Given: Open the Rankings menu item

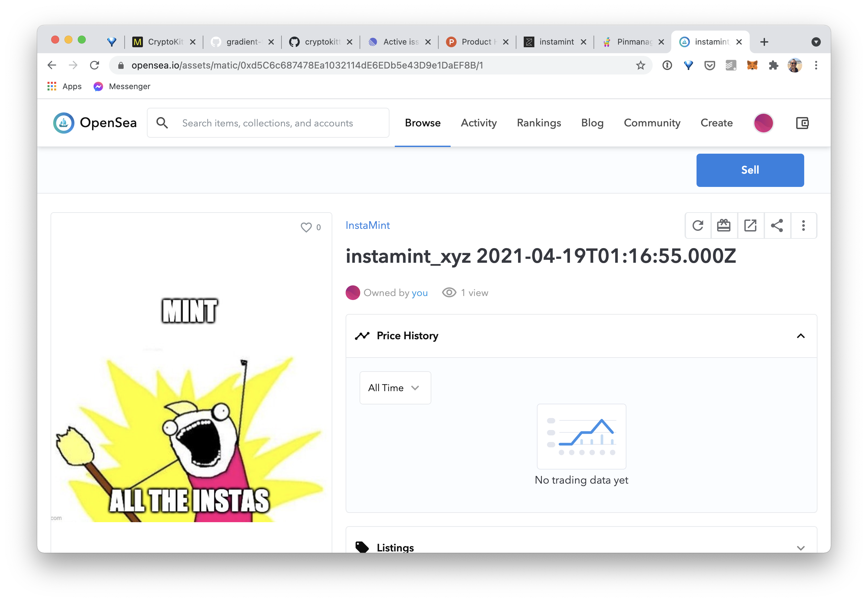Looking at the screenshot, I should pyautogui.click(x=539, y=123).
